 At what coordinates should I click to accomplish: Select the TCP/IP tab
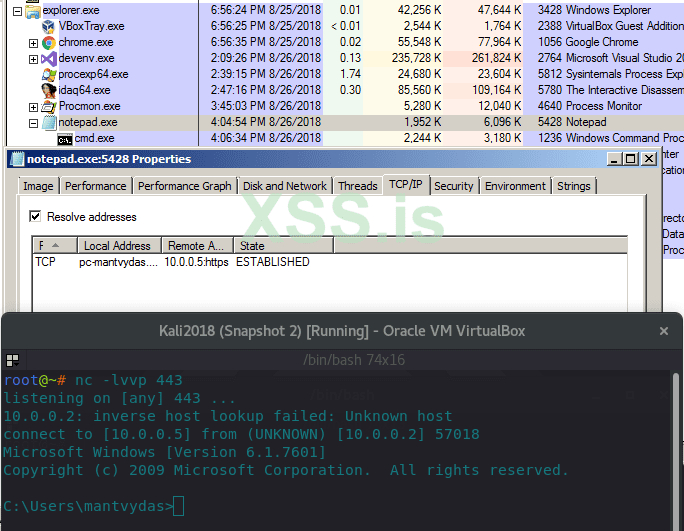tap(406, 185)
